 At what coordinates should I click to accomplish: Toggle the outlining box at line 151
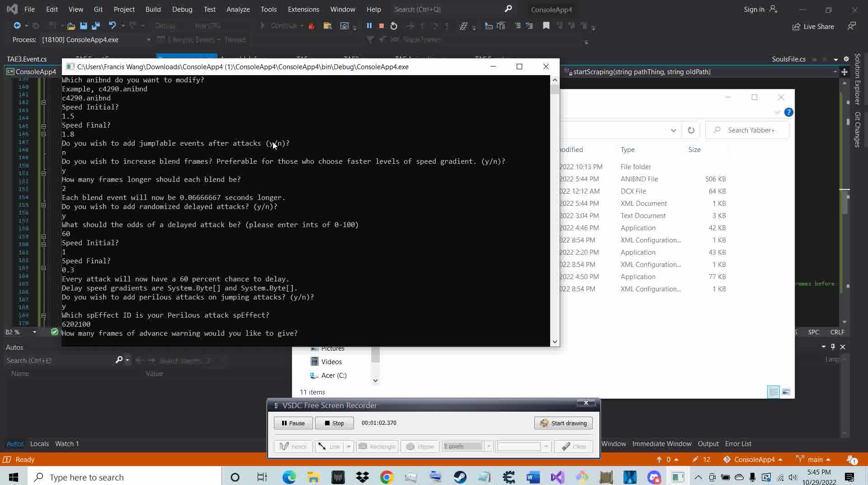pos(44,173)
